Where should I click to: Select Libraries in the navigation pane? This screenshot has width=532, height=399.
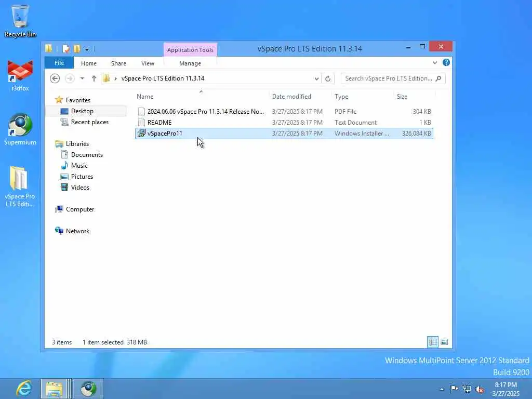77,144
